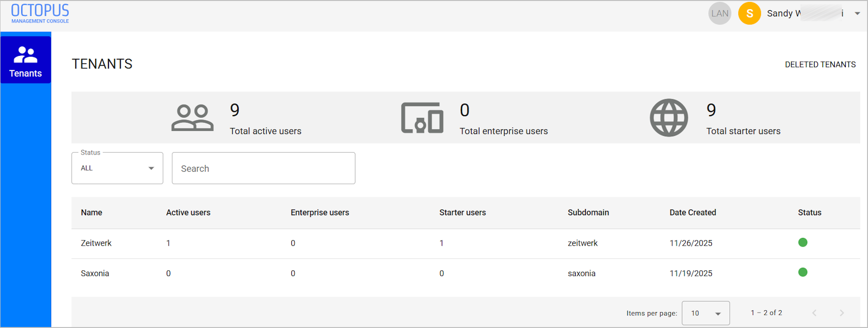868x328 pixels.
Task: Click the enterprise users devices icon
Action: pos(422,118)
